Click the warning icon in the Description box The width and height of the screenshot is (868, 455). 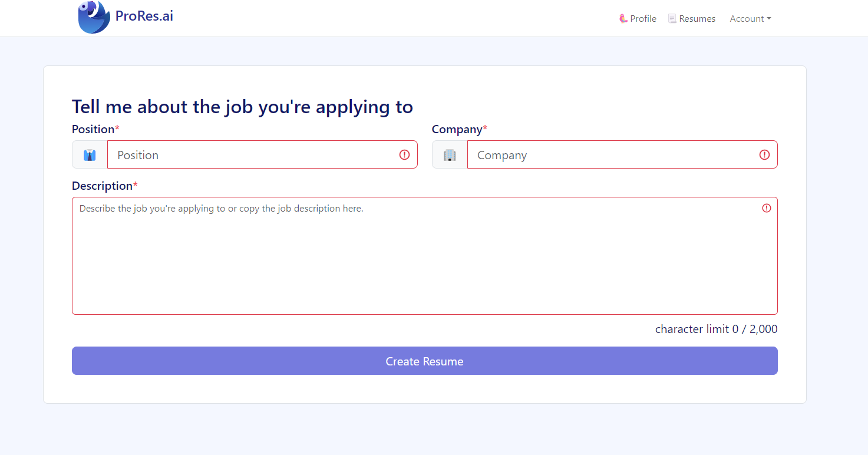766,208
